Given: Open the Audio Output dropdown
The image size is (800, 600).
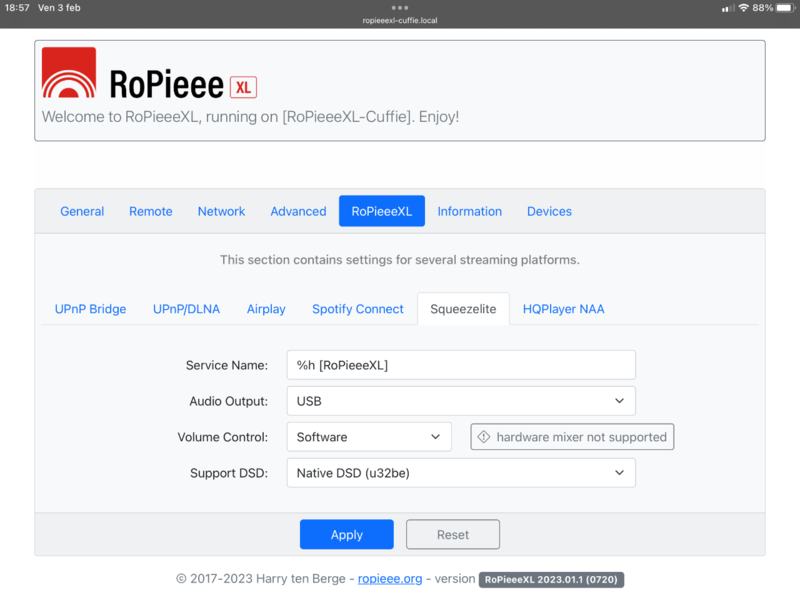Looking at the screenshot, I should (x=460, y=401).
